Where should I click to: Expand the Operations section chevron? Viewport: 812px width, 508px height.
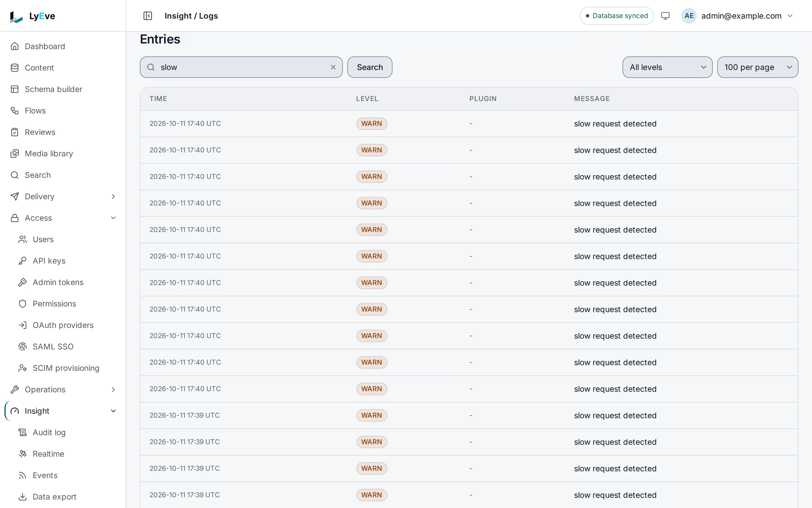coord(113,389)
